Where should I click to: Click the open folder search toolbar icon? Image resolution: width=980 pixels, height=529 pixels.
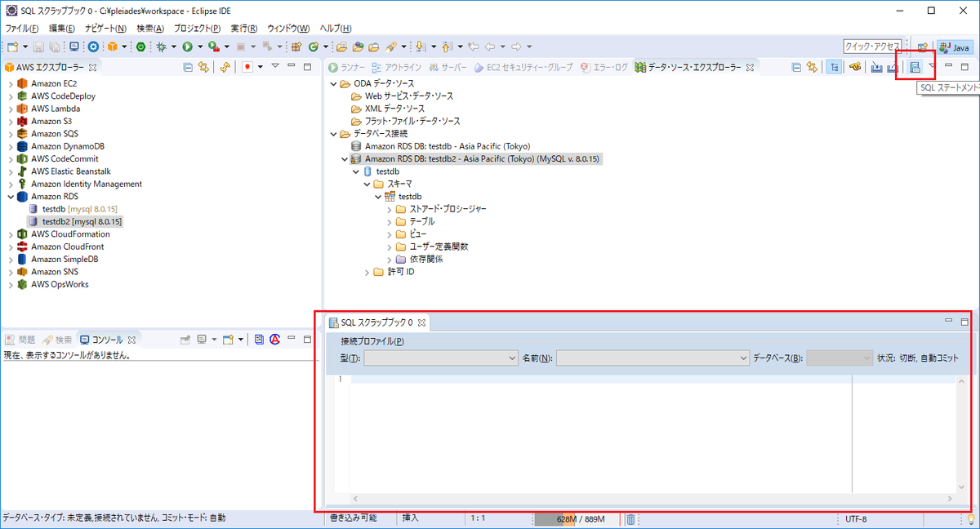pos(340,47)
